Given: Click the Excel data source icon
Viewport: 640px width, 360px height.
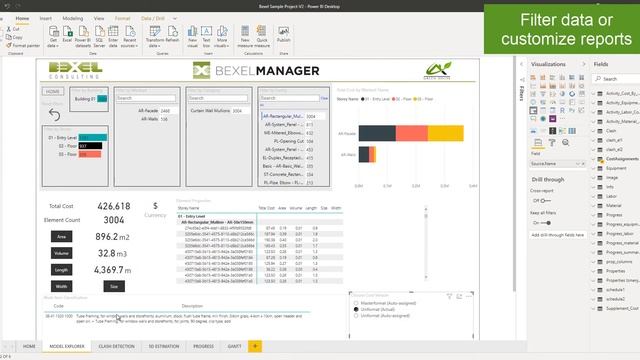Looking at the screenshot, I should pyautogui.click(x=67, y=35).
